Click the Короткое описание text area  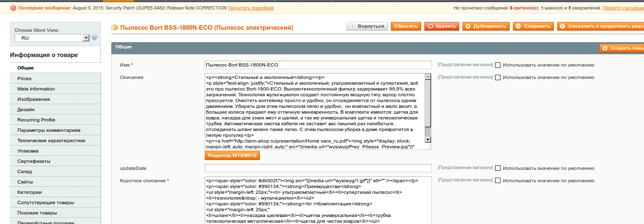pos(318,200)
